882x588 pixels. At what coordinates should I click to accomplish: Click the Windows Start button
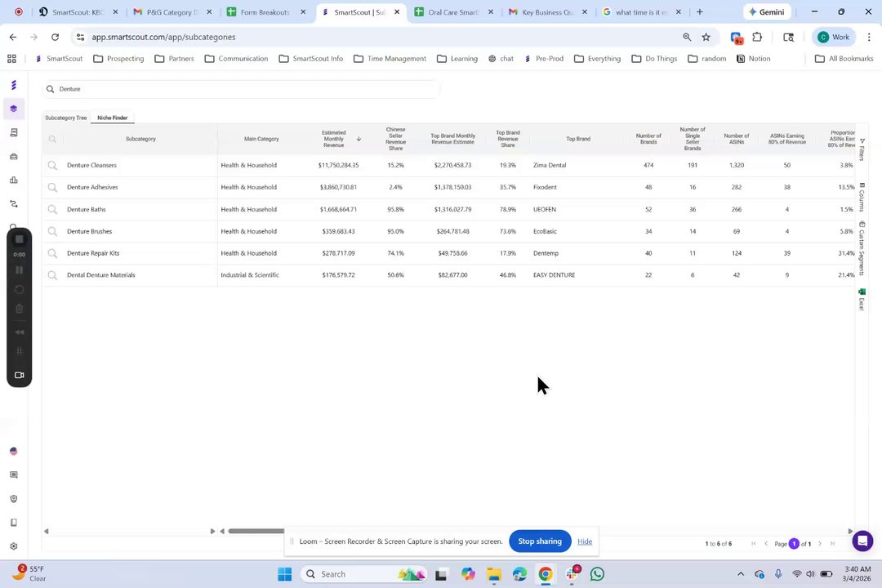[285, 574]
